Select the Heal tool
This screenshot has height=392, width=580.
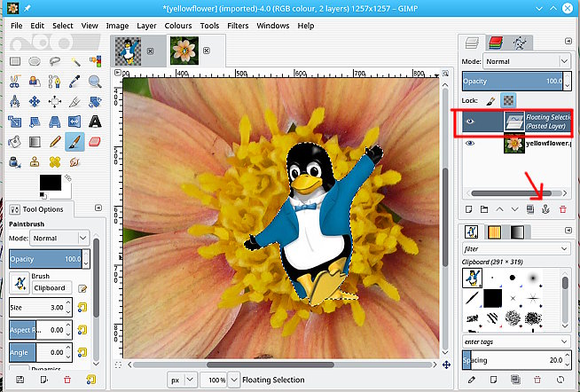point(55,162)
